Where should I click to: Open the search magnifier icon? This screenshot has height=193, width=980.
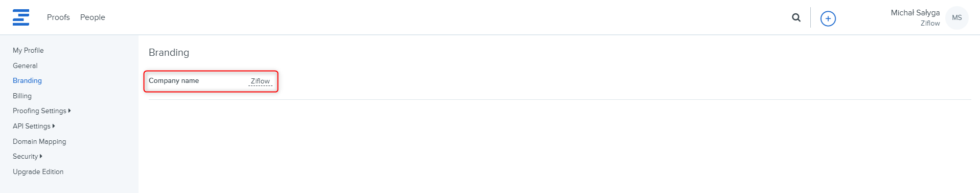[x=796, y=17]
